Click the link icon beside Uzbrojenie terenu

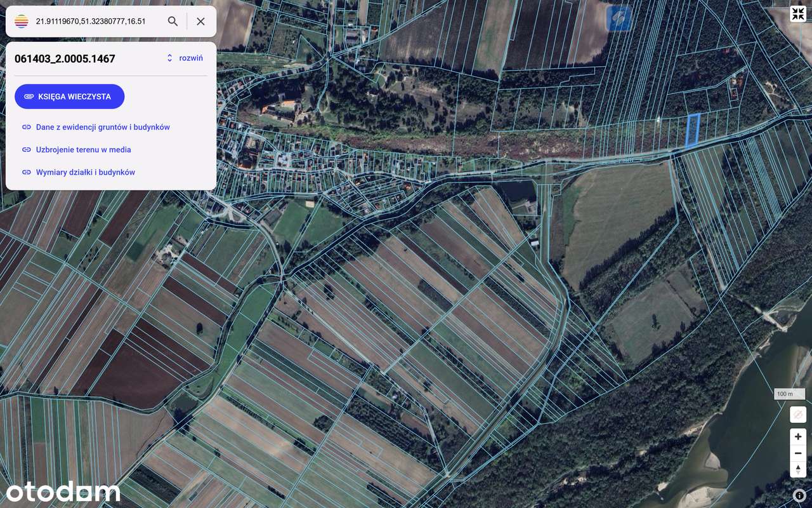[26, 149]
